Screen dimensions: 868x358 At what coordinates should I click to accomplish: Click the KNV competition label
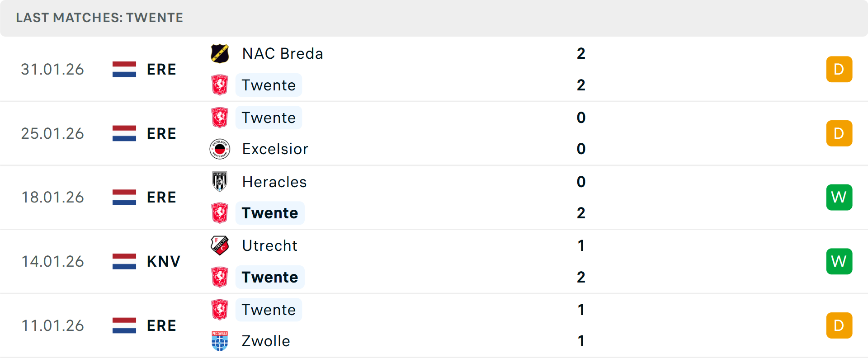[163, 261]
